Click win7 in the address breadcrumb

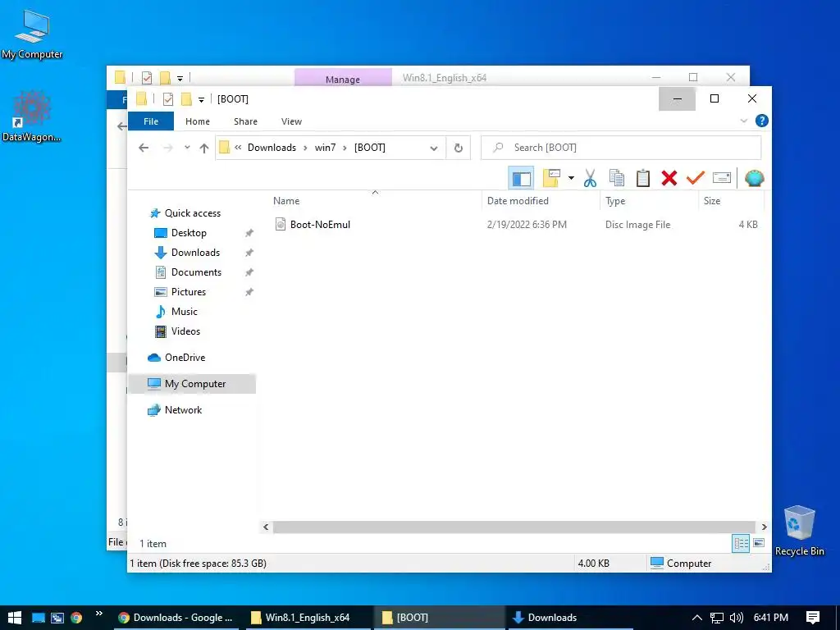(325, 148)
